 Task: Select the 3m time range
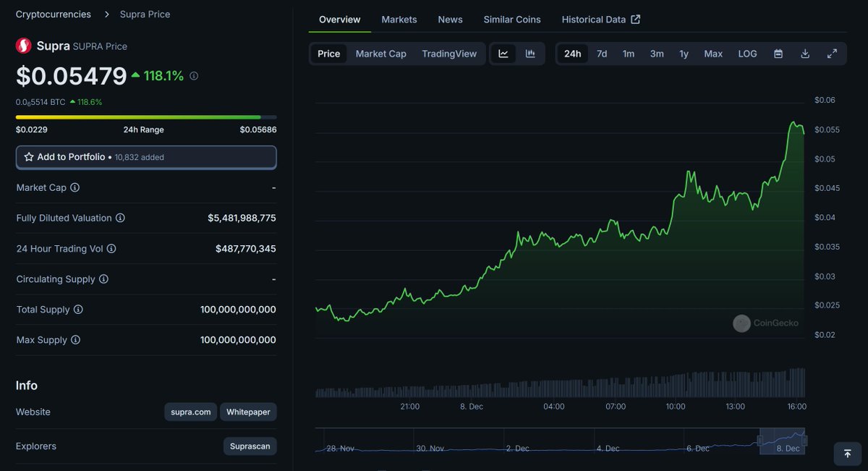pos(657,54)
